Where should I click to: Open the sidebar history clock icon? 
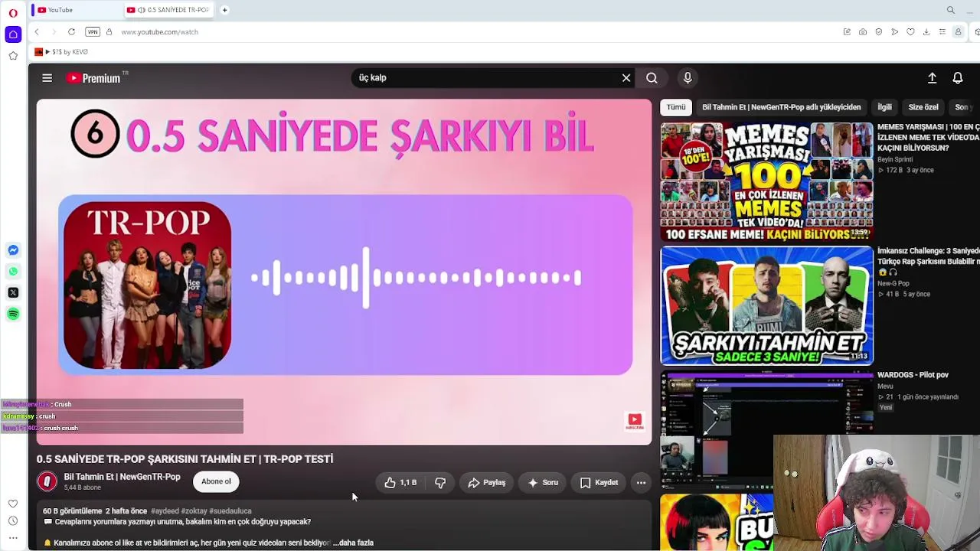pos(13,521)
